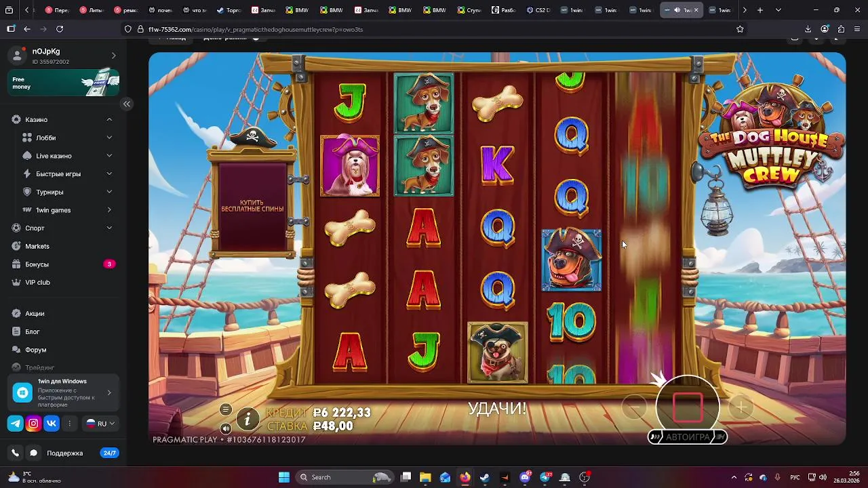Switch to the Торгс browser tab
The width and height of the screenshot is (868, 488).
coord(230,10)
